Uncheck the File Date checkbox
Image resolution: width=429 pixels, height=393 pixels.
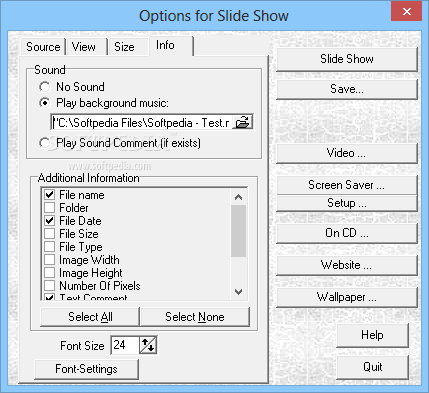click(x=50, y=221)
